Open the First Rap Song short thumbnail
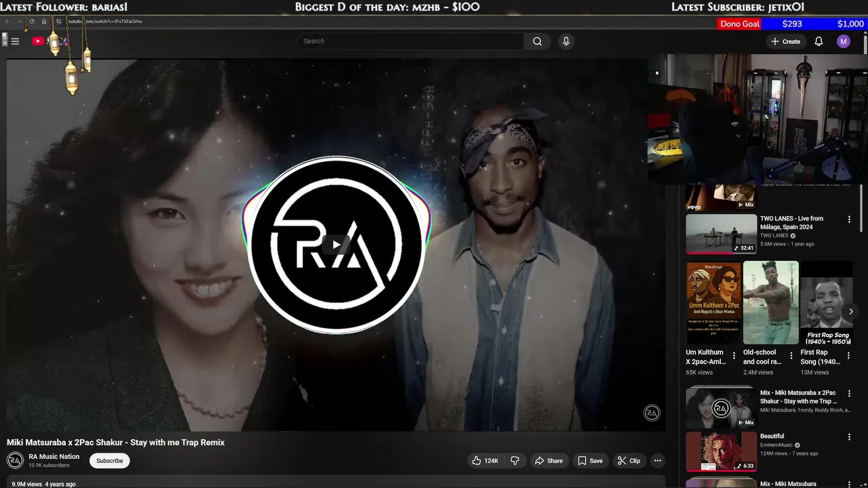 pos(827,303)
